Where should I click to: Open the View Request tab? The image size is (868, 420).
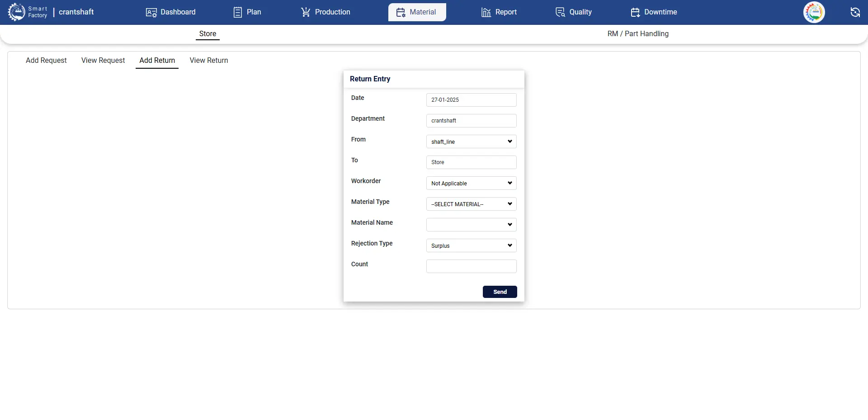103,61
